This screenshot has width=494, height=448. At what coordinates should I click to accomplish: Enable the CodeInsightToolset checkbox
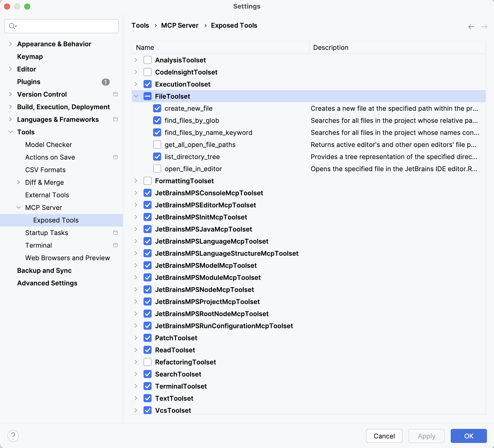click(148, 72)
